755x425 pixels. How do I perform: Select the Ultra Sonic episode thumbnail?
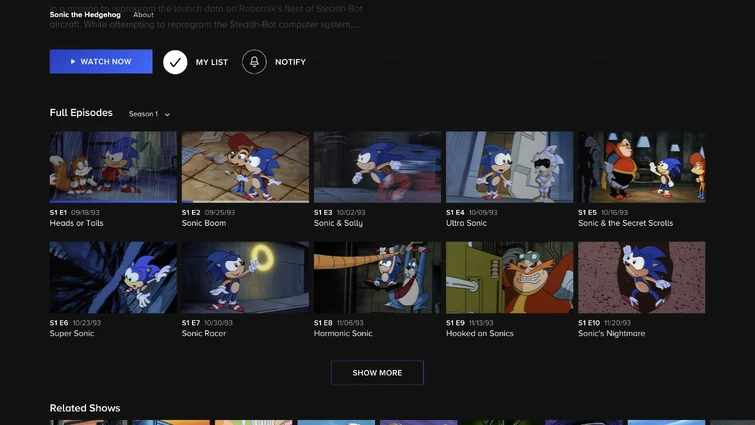[x=509, y=167]
